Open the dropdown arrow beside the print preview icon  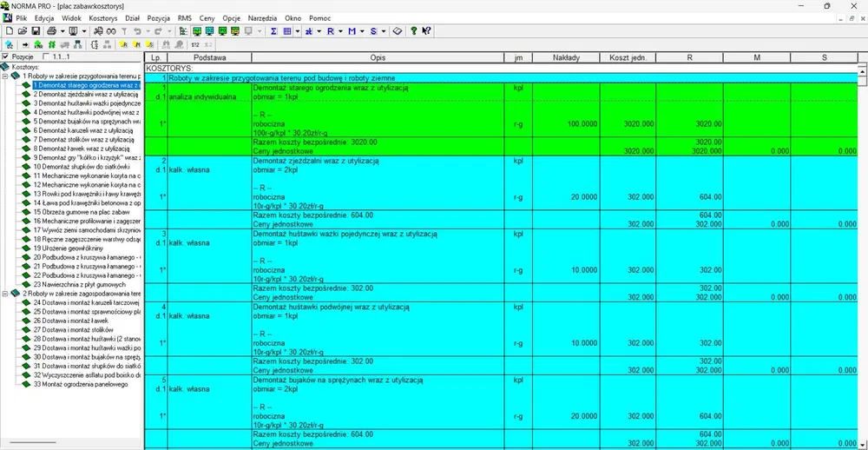84,31
